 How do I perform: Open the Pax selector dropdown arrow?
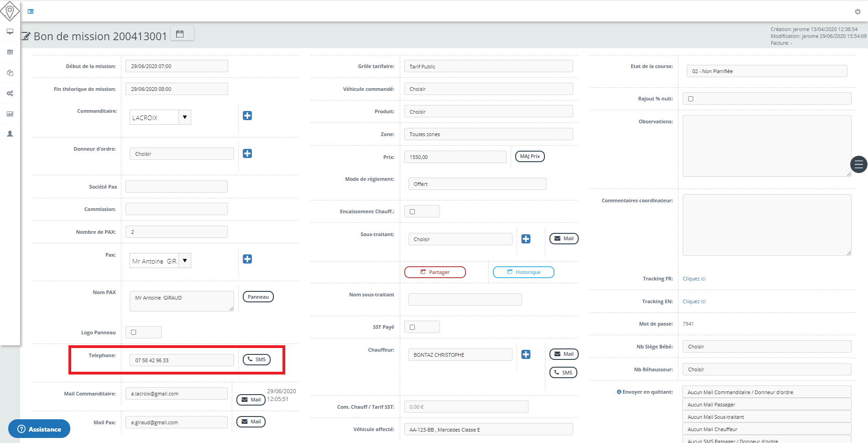click(x=185, y=261)
